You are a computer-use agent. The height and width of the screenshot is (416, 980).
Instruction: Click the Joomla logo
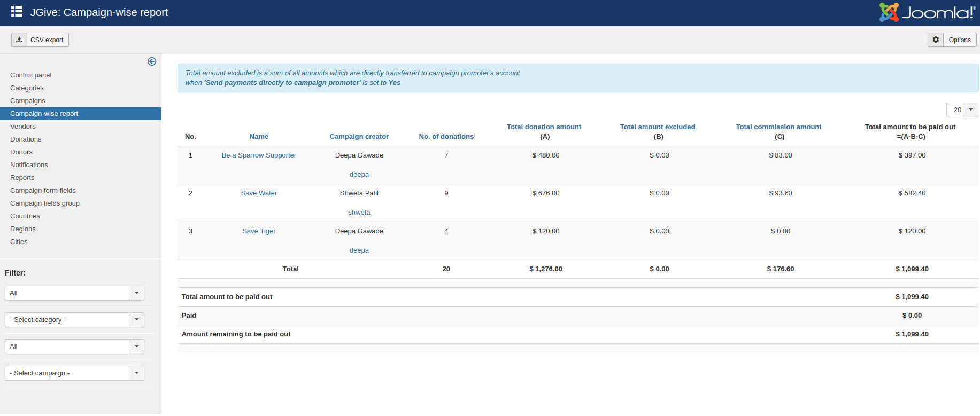coord(928,12)
